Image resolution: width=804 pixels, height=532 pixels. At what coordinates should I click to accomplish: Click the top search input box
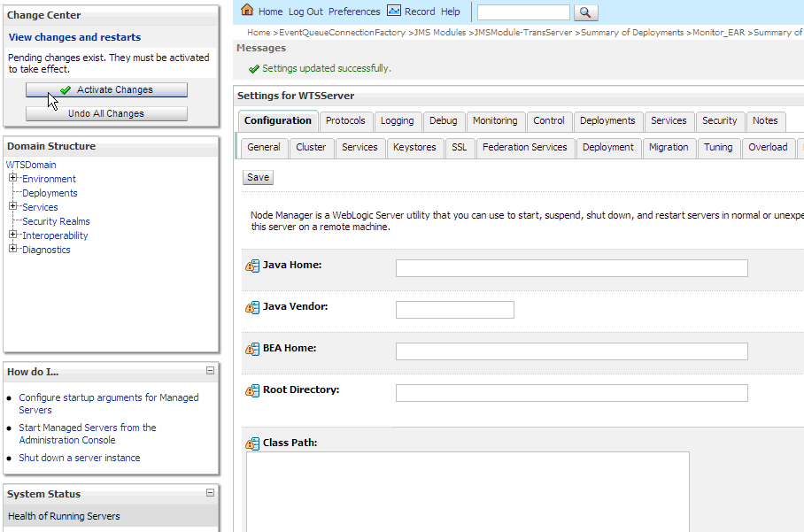[x=523, y=12]
